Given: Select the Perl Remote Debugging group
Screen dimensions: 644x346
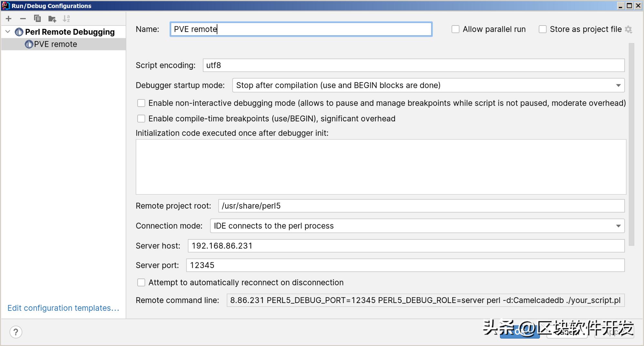Looking at the screenshot, I should [x=70, y=32].
